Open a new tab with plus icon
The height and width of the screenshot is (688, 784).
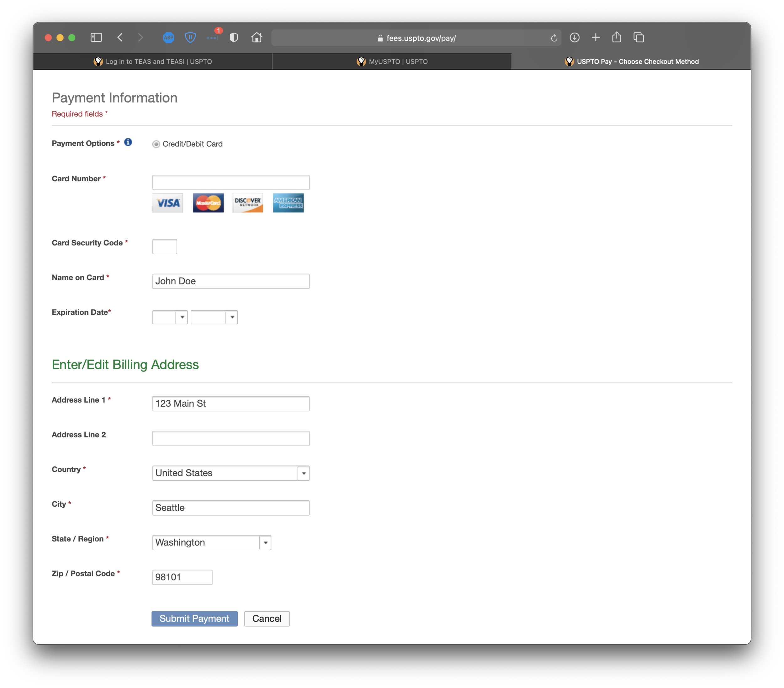click(596, 37)
